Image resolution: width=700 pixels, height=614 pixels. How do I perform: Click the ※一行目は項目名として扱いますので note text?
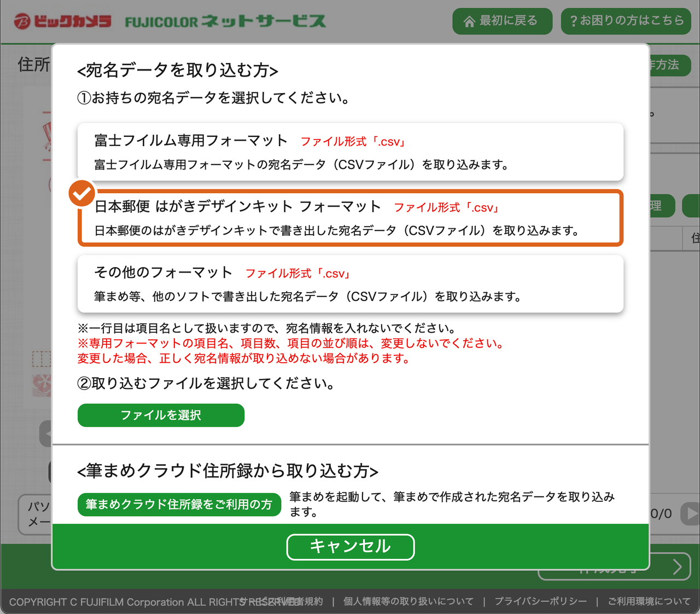(267, 328)
